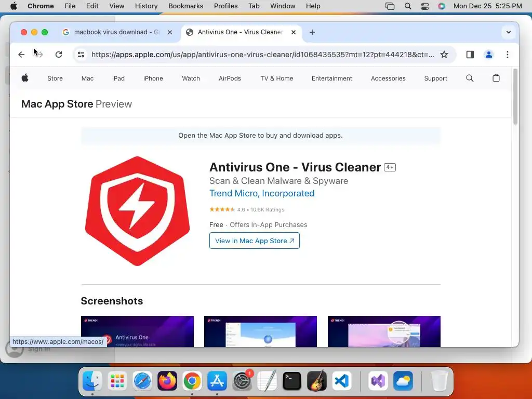Open the Support section
Screen dimensions: 532x399
[436, 78]
